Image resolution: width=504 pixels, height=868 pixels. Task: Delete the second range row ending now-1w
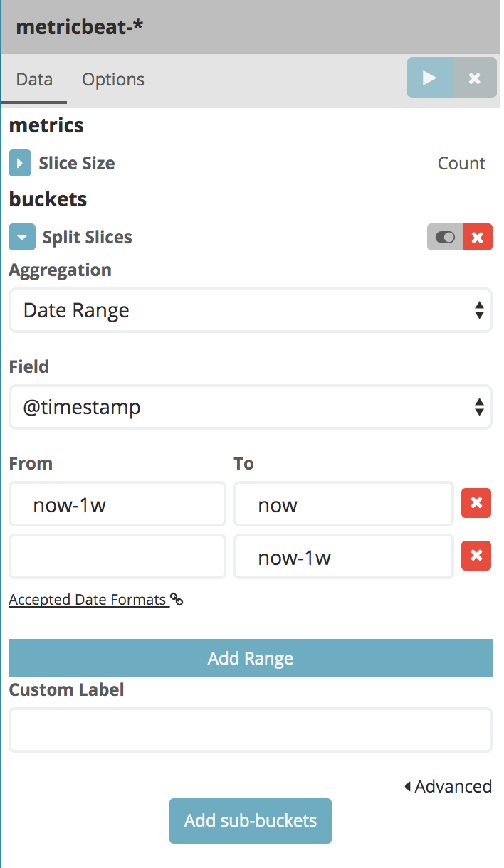tap(476, 556)
